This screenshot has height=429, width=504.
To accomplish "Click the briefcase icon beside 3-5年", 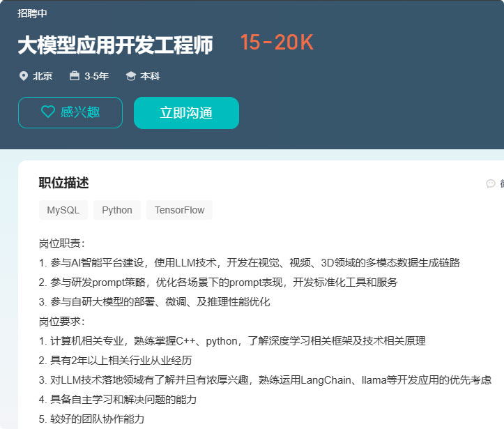I will (x=75, y=75).
